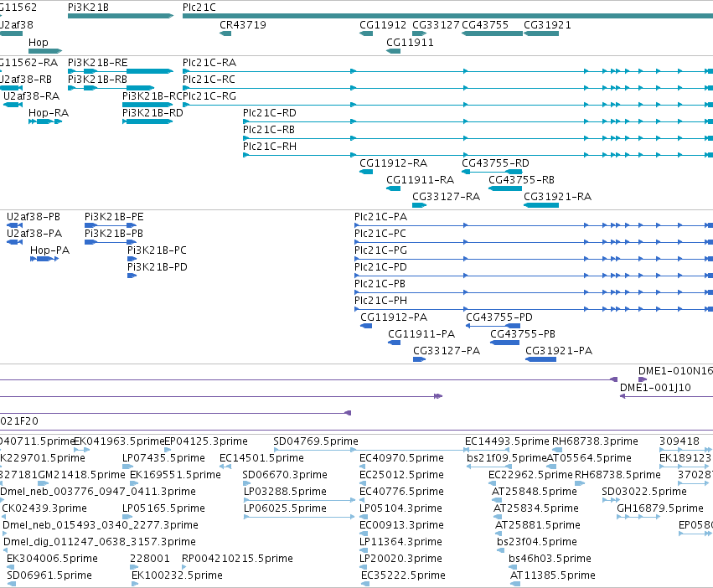Select the SD04769.5prime EST label
Viewport: 713px width, 588px height.
(316, 441)
